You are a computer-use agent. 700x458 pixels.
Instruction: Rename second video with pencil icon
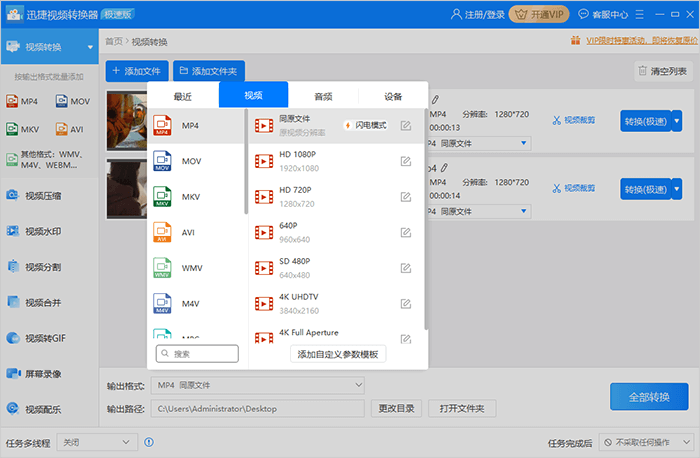(444, 168)
